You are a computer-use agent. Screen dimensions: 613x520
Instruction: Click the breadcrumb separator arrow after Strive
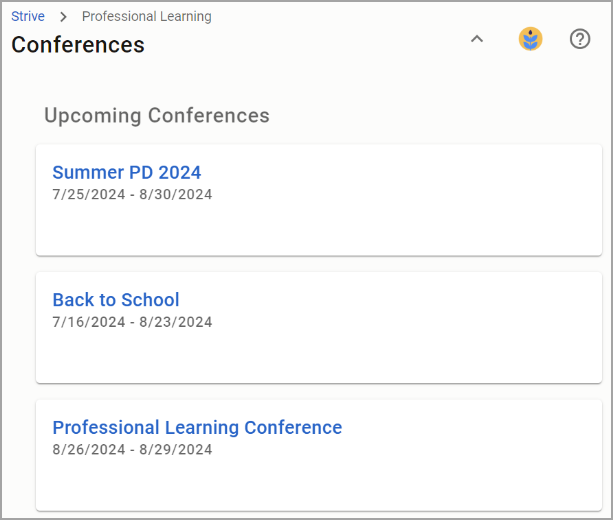pos(63,17)
